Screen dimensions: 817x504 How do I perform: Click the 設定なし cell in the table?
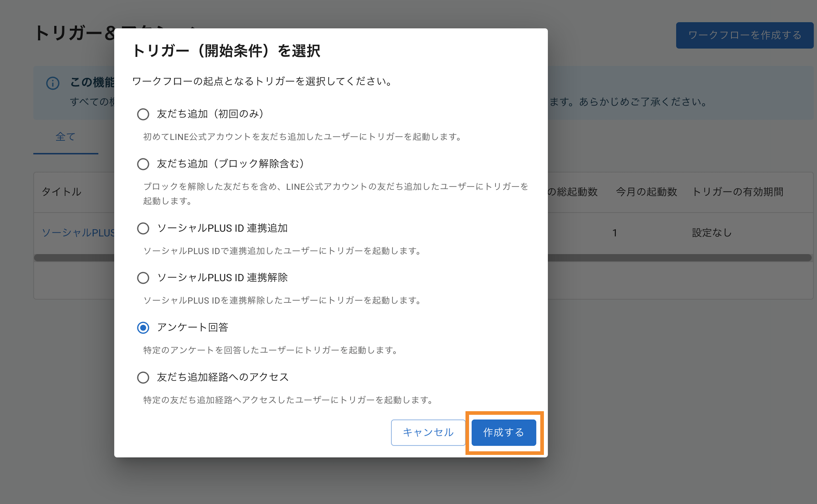click(712, 233)
